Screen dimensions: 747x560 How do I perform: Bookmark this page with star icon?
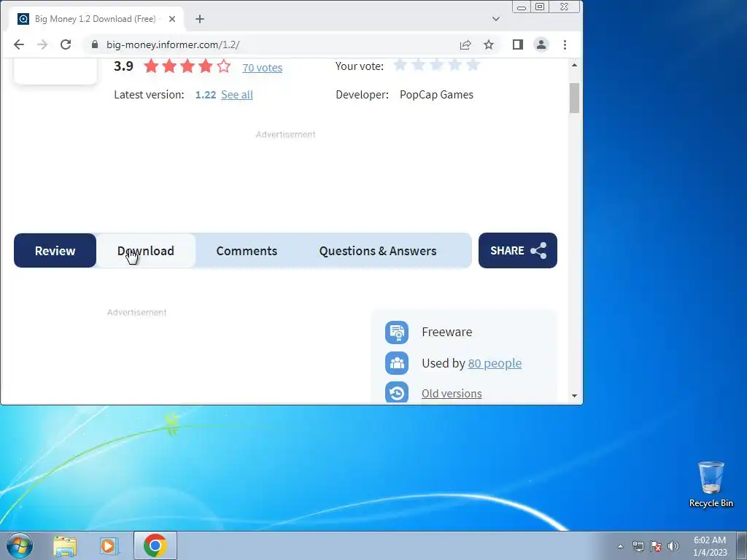[489, 44]
